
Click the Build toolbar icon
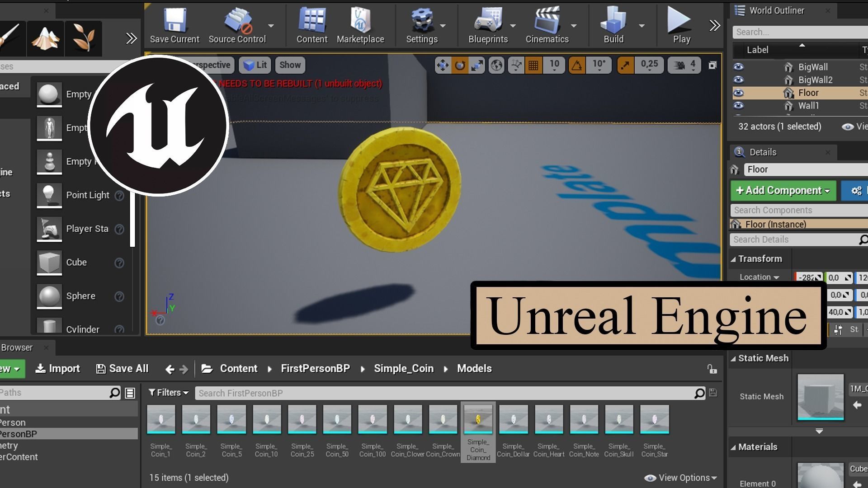pyautogui.click(x=613, y=26)
